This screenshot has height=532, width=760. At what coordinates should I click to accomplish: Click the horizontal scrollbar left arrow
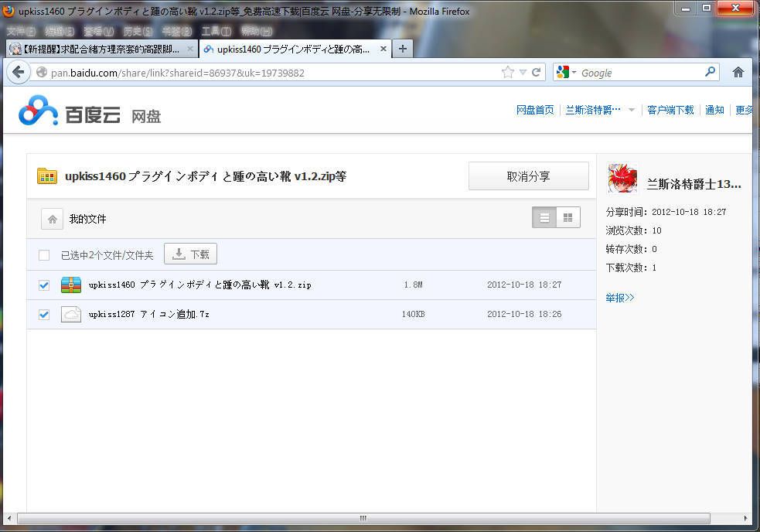click(x=9, y=518)
